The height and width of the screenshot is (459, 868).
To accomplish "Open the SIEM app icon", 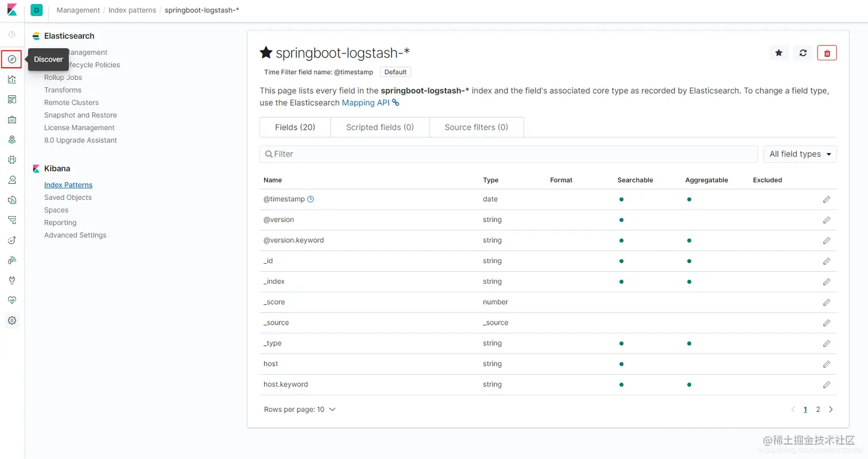I will 11,260.
